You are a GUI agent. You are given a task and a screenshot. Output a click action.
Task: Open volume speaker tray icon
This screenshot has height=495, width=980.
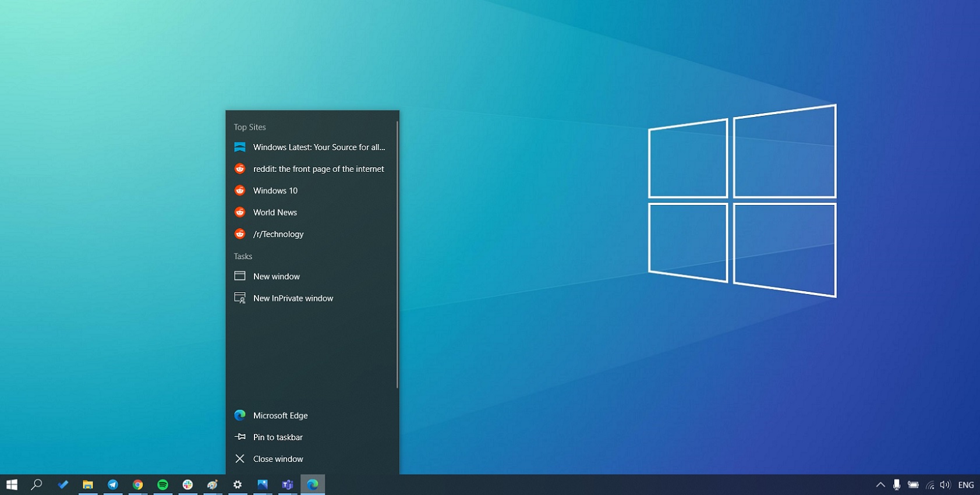(945, 485)
